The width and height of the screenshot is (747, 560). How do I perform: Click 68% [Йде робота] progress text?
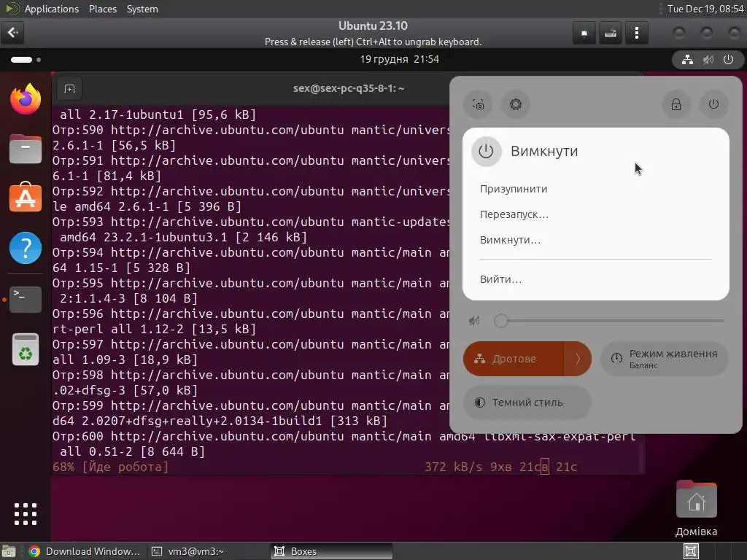tap(111, 467)
